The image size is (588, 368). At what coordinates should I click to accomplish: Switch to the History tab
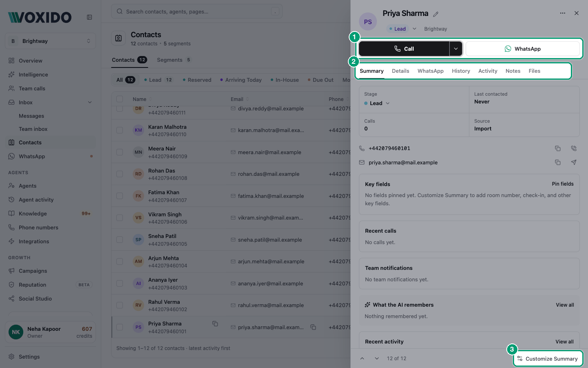[x=461, y=71]
